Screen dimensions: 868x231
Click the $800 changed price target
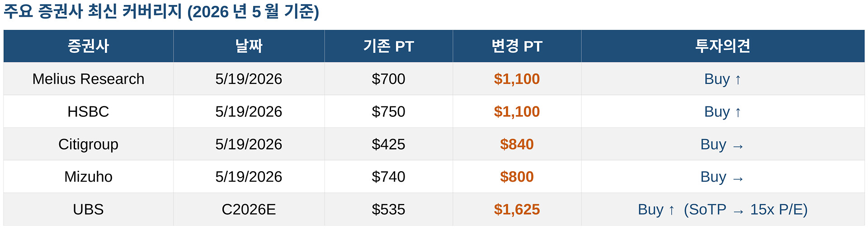click(x=517, y=177)
